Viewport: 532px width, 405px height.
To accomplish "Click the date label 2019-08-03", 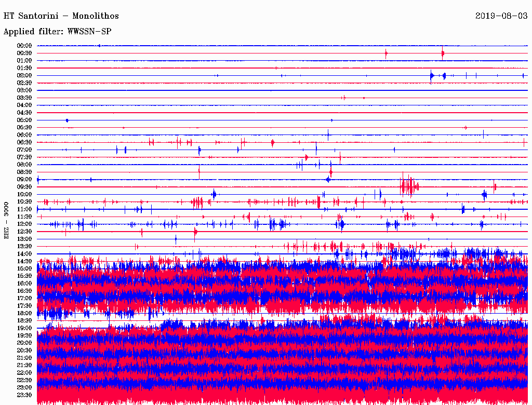I will [x=501, y=16].
